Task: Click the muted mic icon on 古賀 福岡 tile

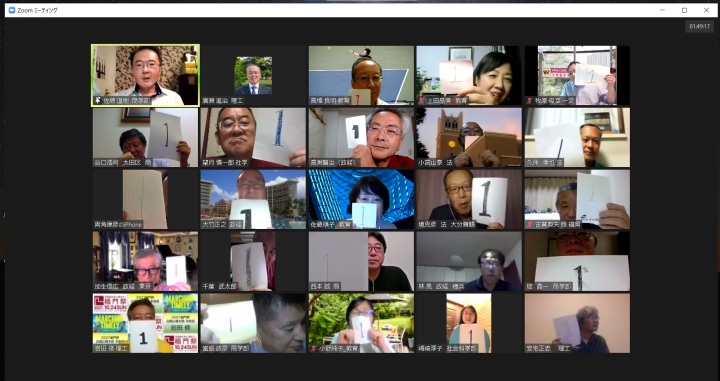Action: pos(529,224)
